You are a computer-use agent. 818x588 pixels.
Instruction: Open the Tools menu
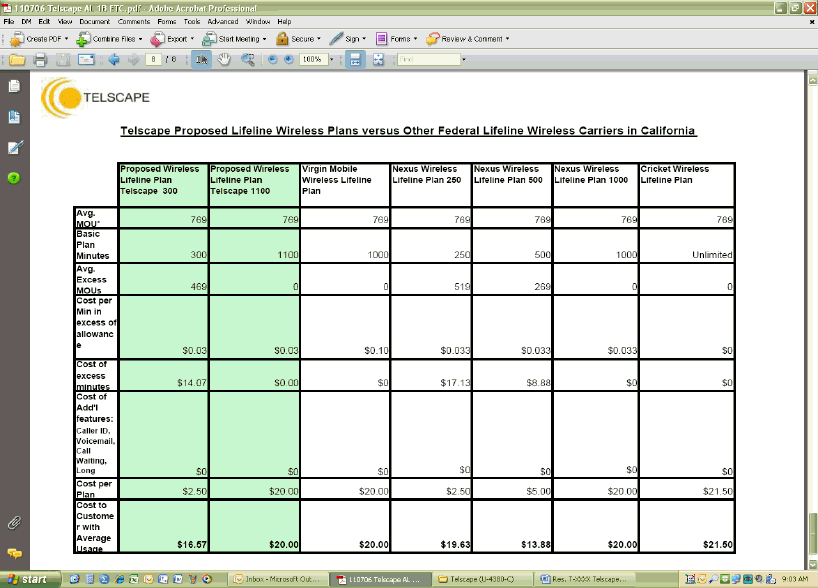(x=192, y=22)
